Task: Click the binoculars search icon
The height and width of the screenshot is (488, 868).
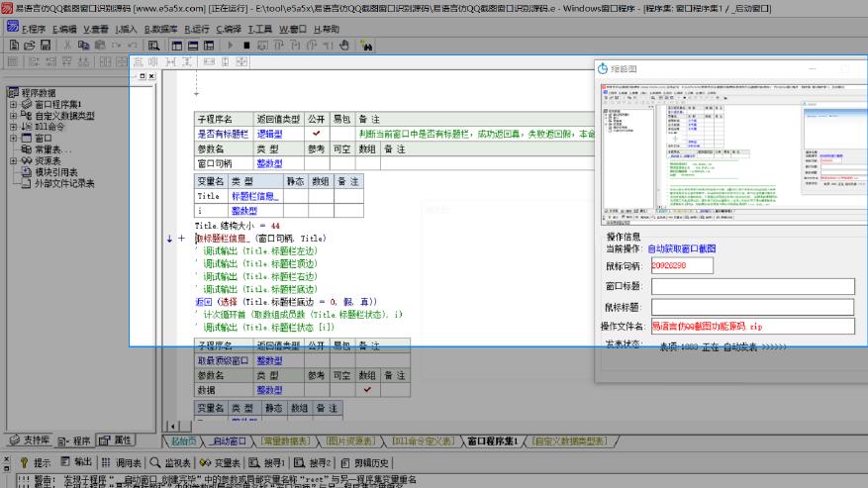Action: click(366, 46)
